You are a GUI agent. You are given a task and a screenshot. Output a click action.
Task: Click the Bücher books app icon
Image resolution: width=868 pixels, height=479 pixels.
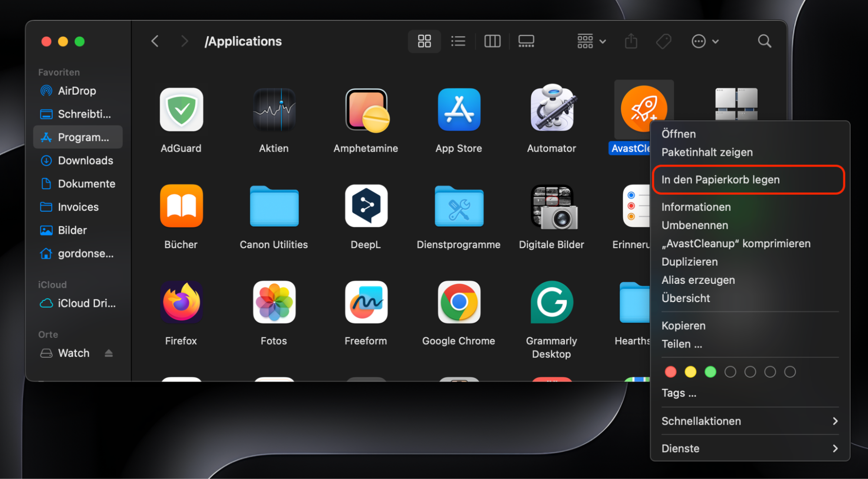click(x=182, y=206)
